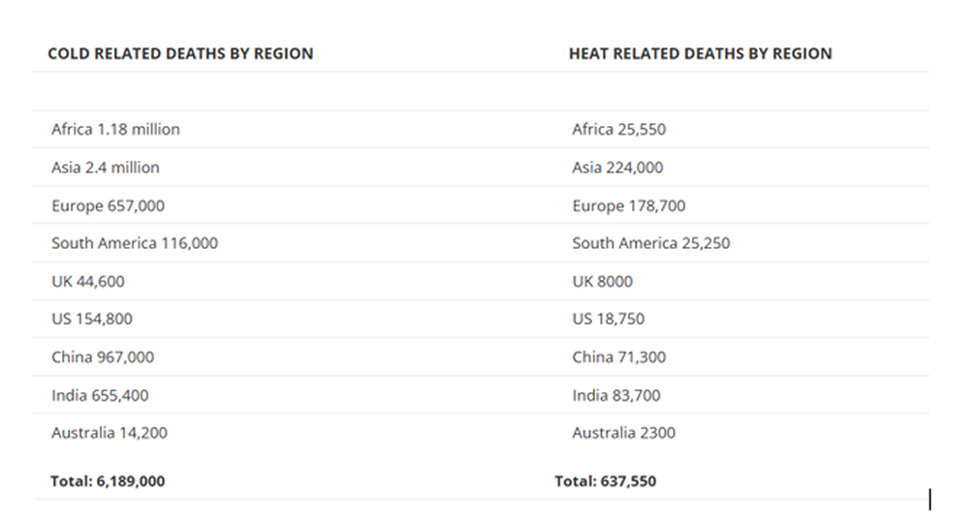Click China 967,000 cold deaths cell

103,357
